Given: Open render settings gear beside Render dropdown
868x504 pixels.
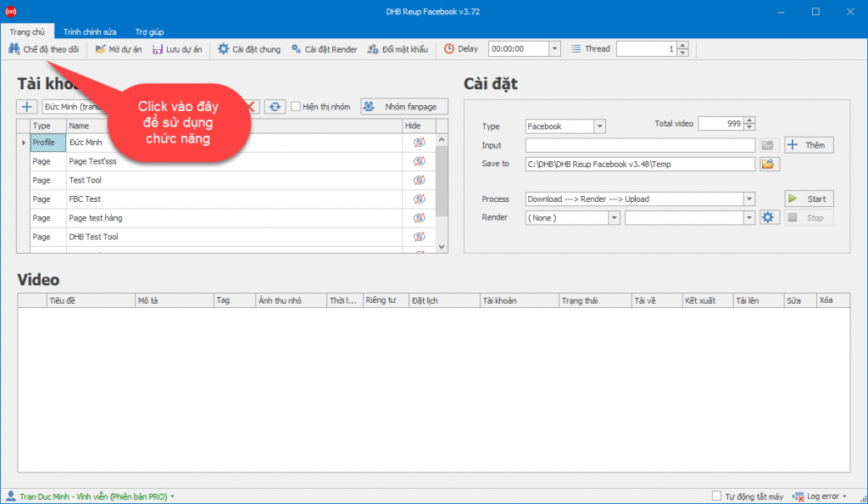Looking at the screenshot, I should pos(768,218).
